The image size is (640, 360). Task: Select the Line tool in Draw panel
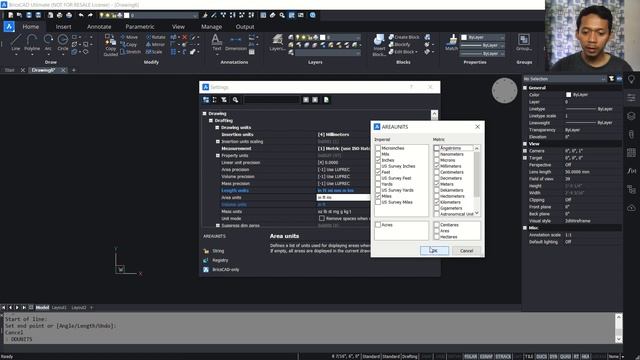click(16, 43)
